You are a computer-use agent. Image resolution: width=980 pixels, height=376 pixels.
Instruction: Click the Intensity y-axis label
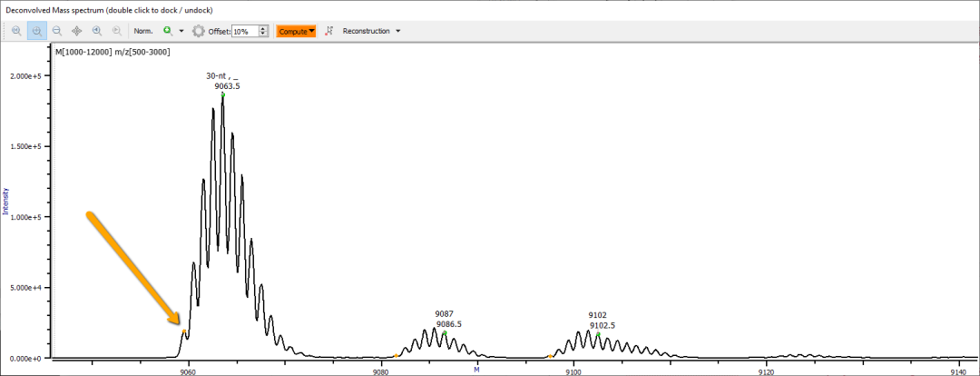[x=6, y=201]
